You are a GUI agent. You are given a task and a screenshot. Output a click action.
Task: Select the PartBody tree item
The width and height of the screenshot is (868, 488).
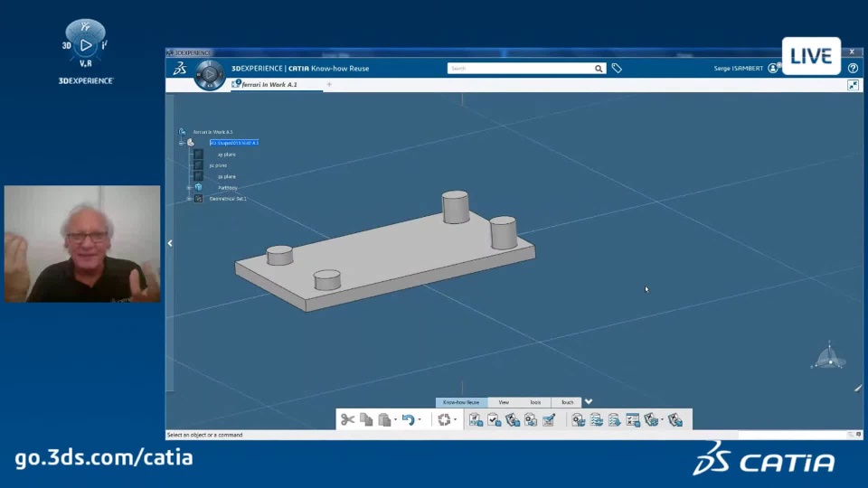tap(228, 188)
